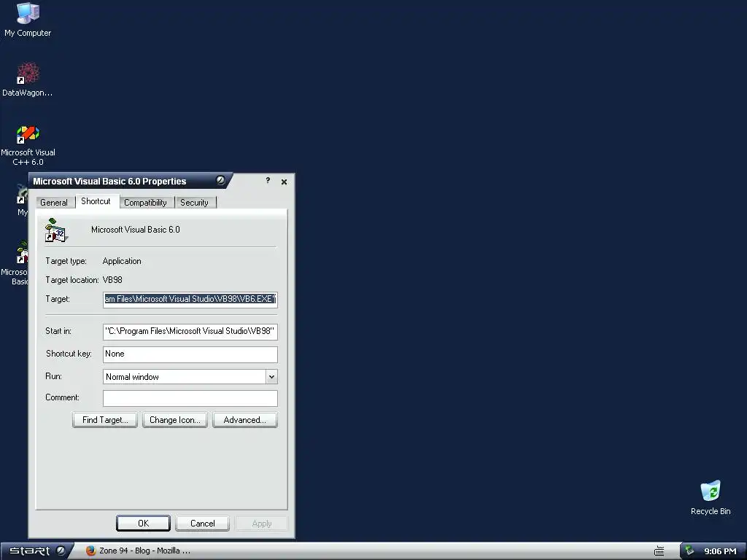747x560 pixels.
Task: Click the Target type Application text
Action: 122,261
